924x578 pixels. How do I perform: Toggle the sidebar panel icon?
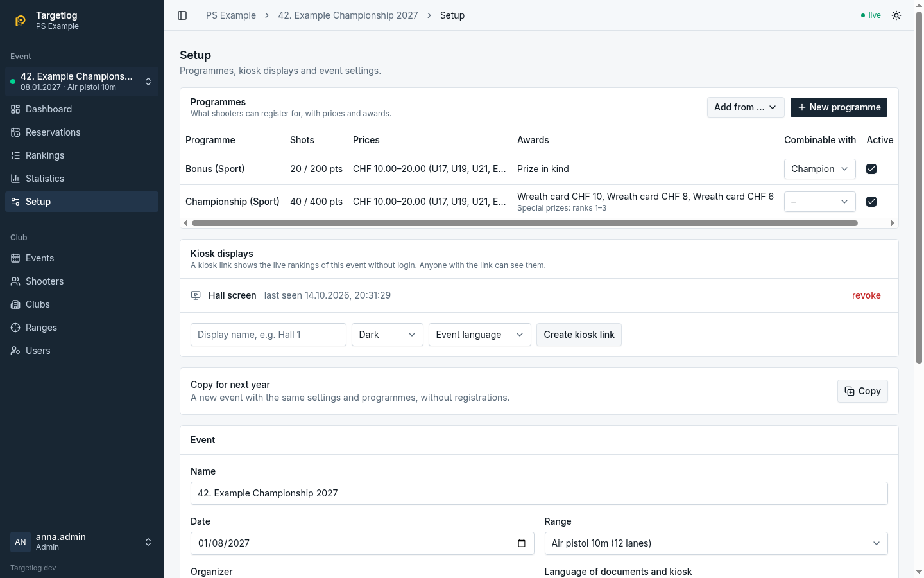tap(182, 15)
